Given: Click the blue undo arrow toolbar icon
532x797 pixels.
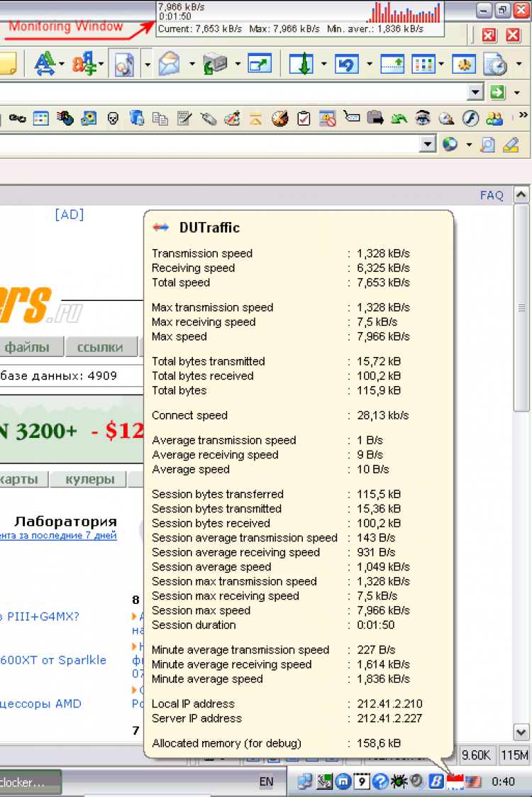Looking at the screenshot, I should [x=347, y=65].
